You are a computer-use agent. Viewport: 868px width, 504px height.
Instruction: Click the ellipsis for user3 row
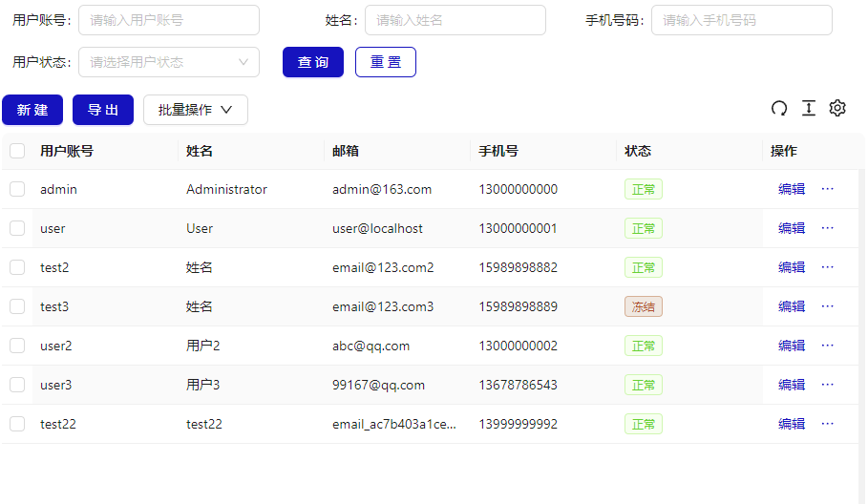827,385
